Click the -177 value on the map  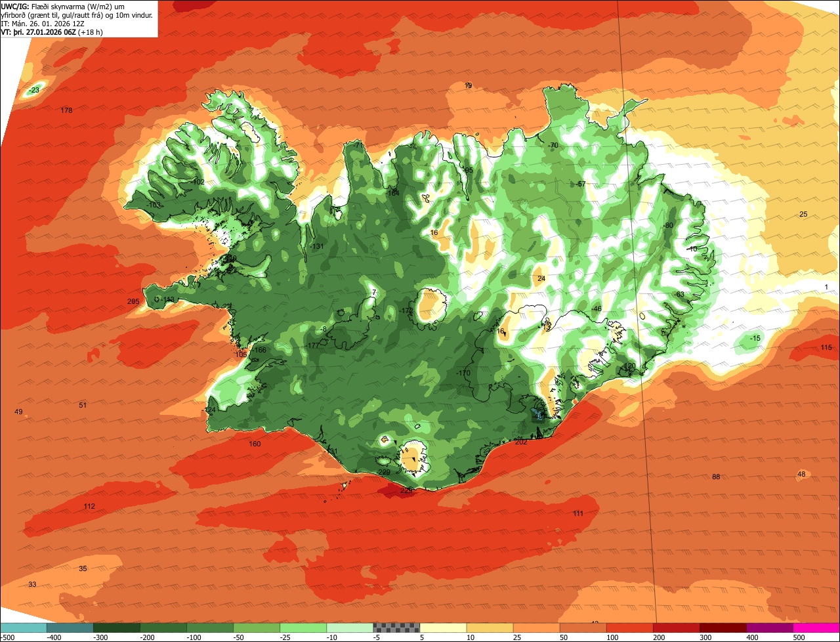[x=312, y=346]
